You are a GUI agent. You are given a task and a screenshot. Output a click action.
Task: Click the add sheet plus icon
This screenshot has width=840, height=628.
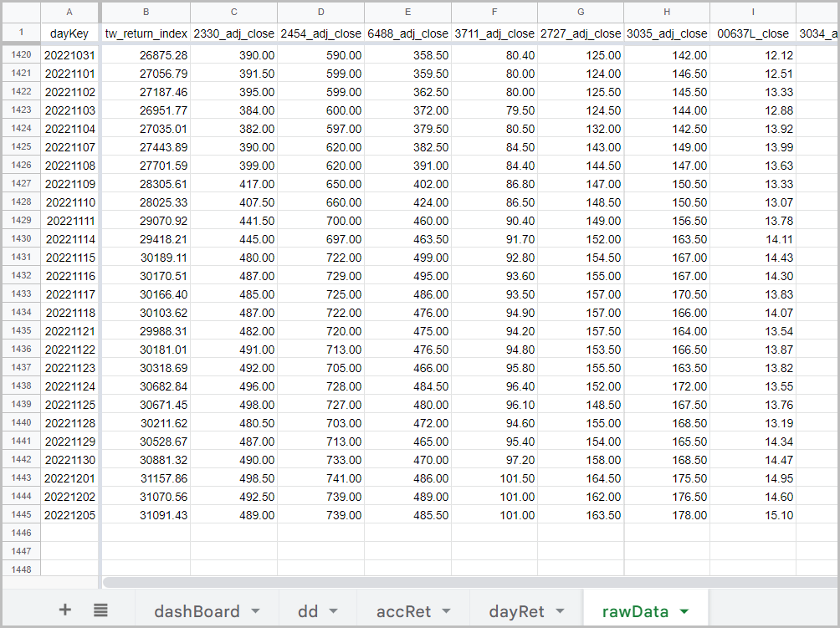tap(64, 610)
